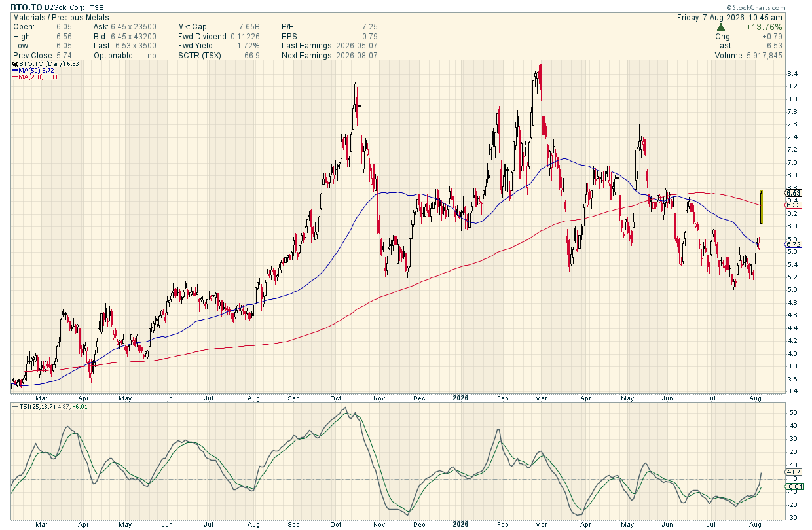Click the Optionable value 'no'
This screenshot has height=530, width=812.
coord(151,56)
